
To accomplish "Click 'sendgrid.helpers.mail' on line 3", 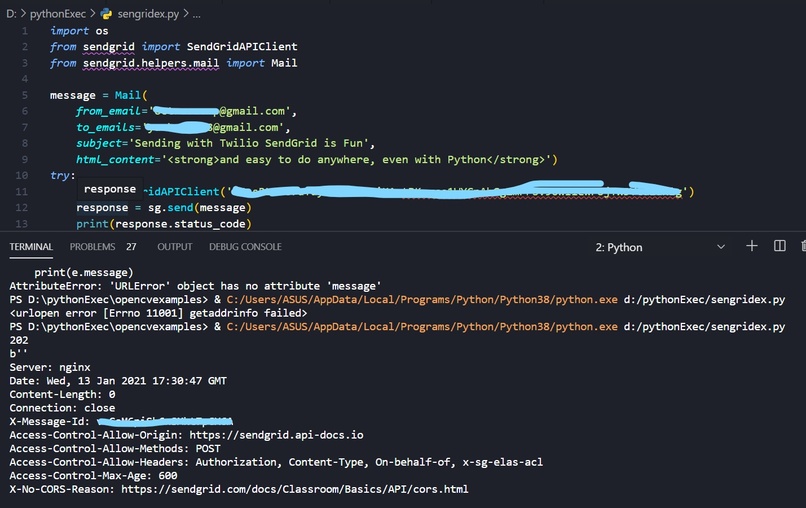I will pyautogui.click(x=151, y=63).
